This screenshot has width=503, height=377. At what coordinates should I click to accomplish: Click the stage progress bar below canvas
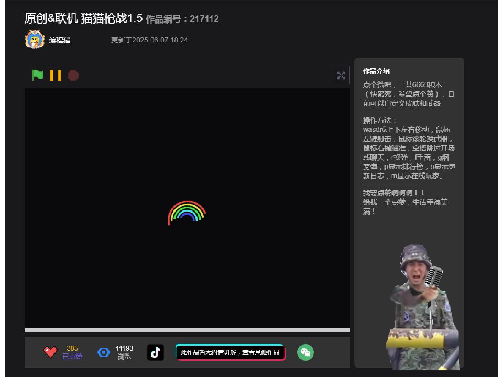[187, 330]
